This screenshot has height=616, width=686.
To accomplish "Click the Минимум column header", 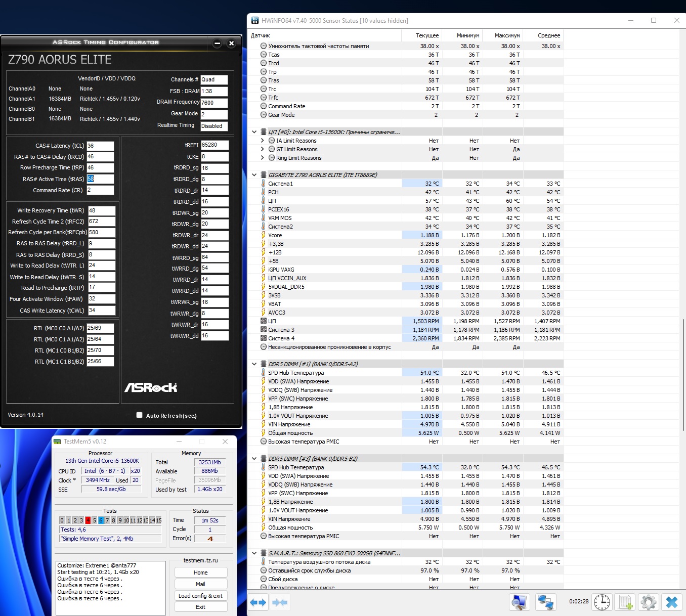I will 462,35.
